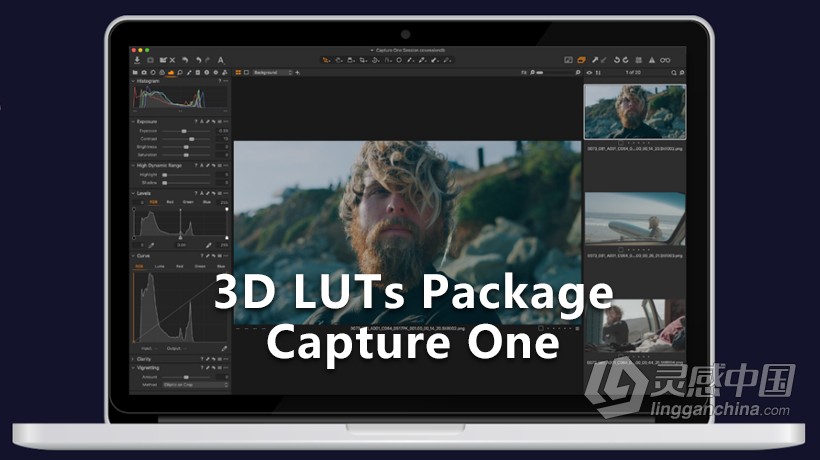
Task: Adjust the viewer zoom slider
Action: (555, 73)
